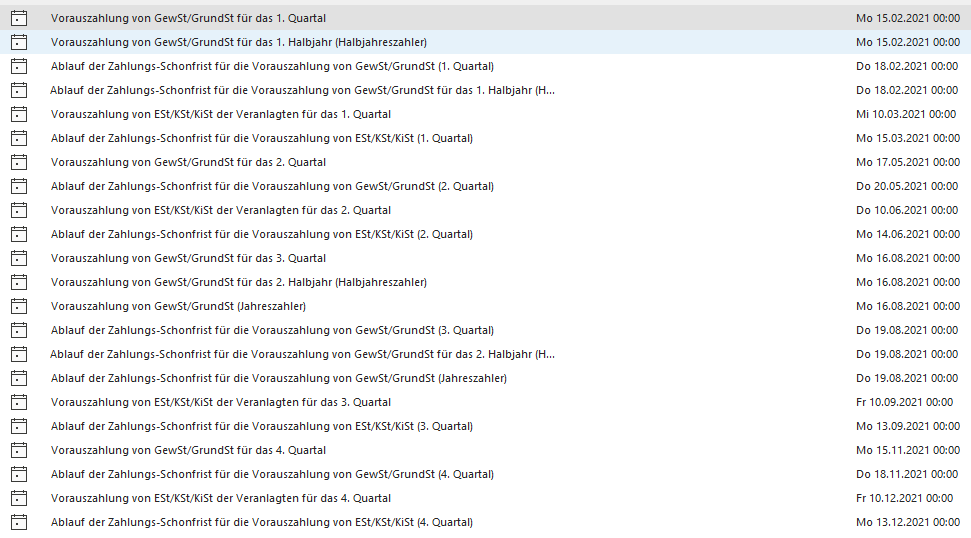Select entry Ablauf Schonfrist ESt/KSt/KiSt (1. Quartal)

coord(262,138)
